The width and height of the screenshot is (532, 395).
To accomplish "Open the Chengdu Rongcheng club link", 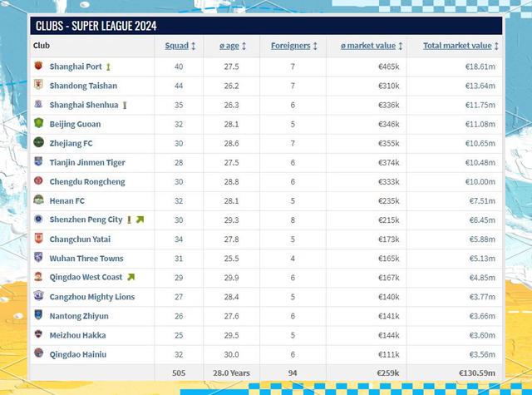I will [x=87, y=181].
